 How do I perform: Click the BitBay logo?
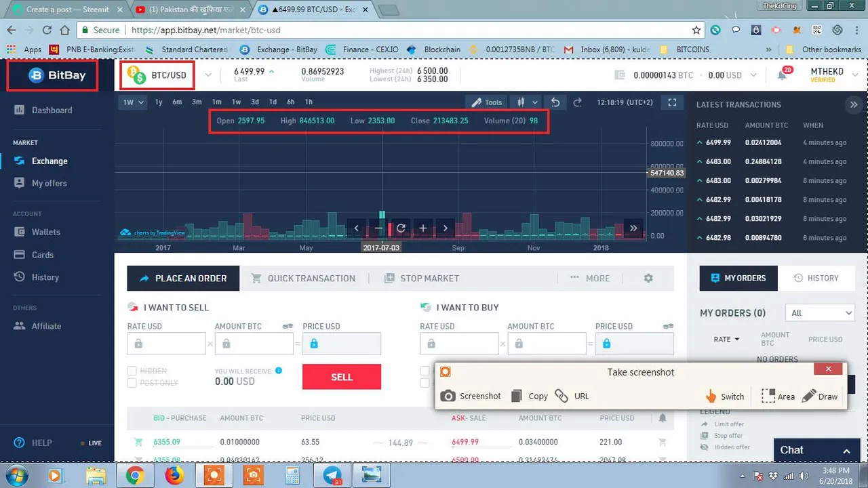[x=56, y=75]
